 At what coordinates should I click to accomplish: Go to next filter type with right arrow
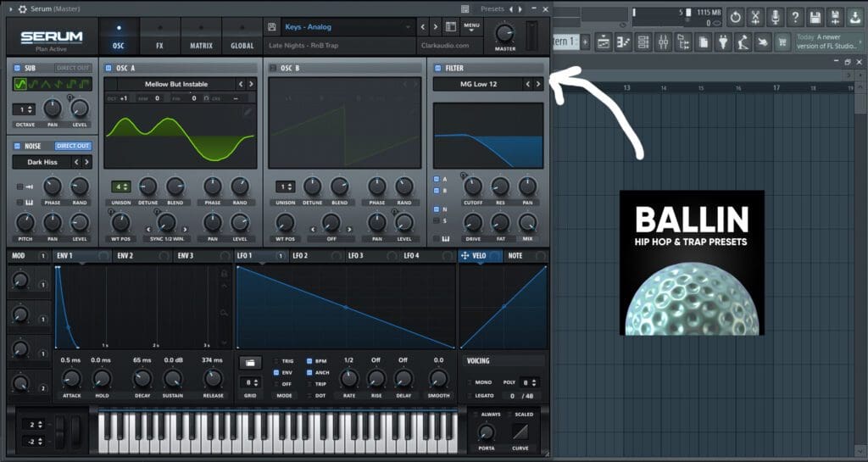(538, 84)
